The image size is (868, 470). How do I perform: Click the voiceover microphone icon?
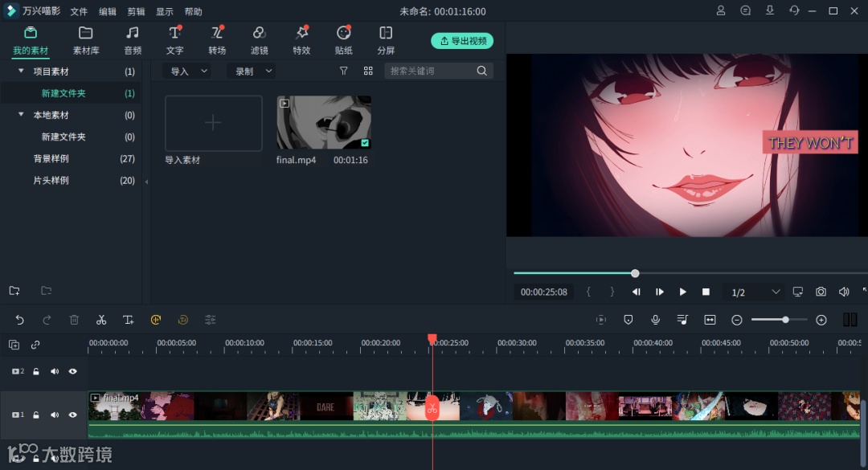[656, 320]
